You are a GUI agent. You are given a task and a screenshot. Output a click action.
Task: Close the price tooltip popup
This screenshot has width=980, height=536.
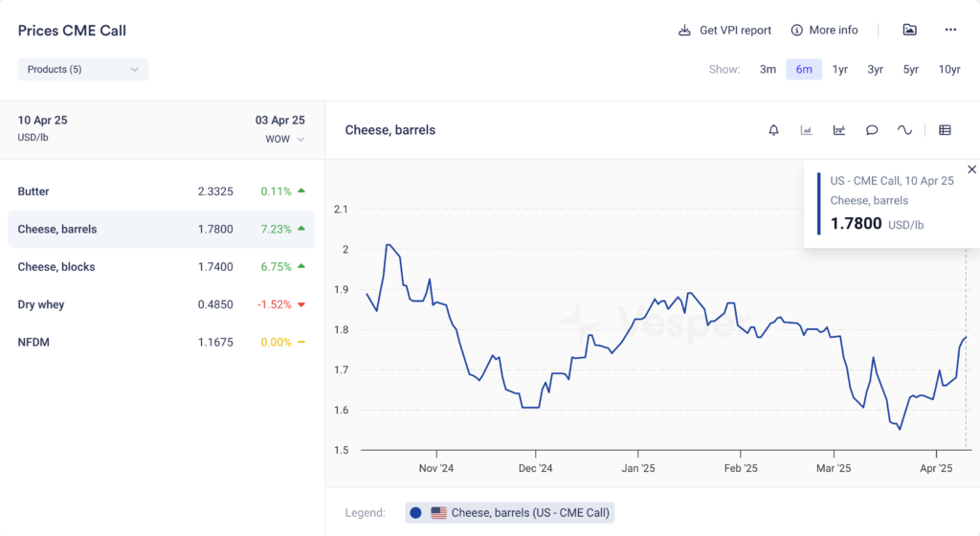tap(971, 169)
